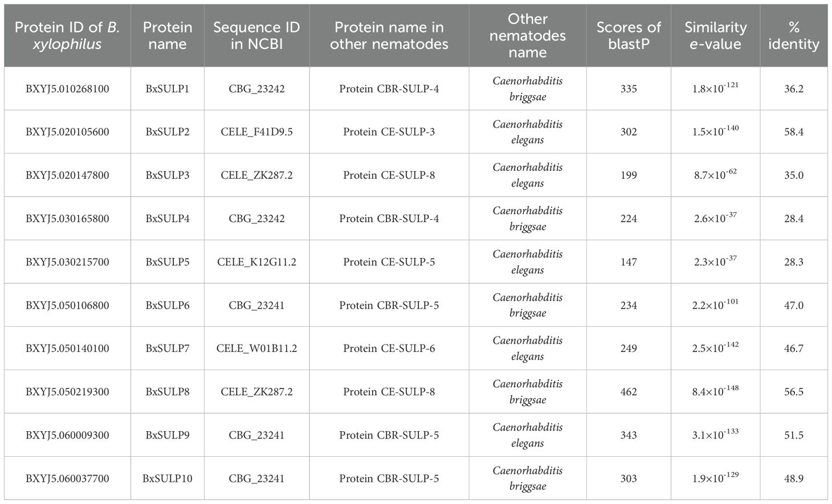832x504 pixels.
Task: Click the 56.5 percent identity cell
Action: [x=793, y=392]
